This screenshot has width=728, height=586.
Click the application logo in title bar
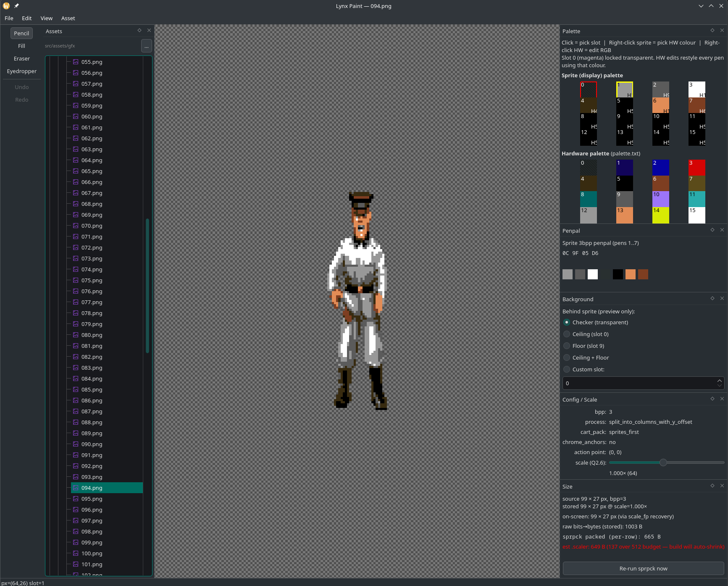(x=6, y=6)
